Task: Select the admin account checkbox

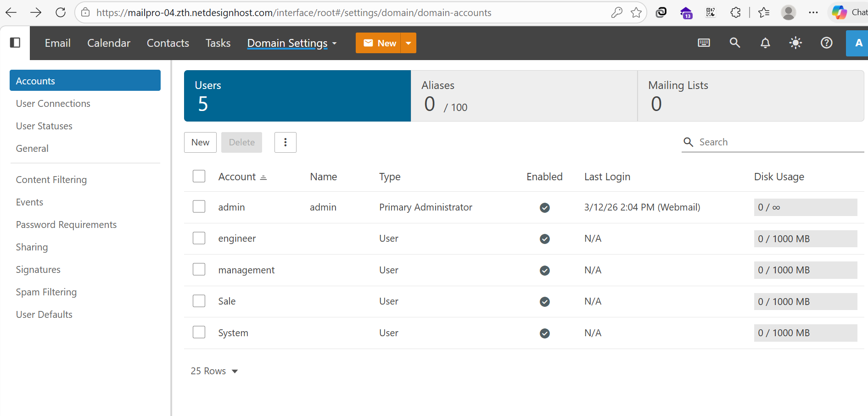Action: click(x=199, y=206)
